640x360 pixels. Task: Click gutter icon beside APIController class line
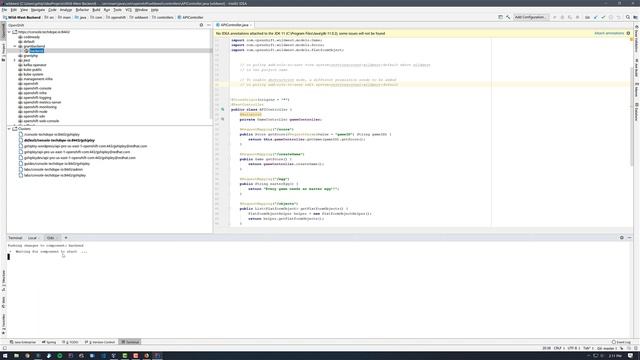click(x=222, y=109)
